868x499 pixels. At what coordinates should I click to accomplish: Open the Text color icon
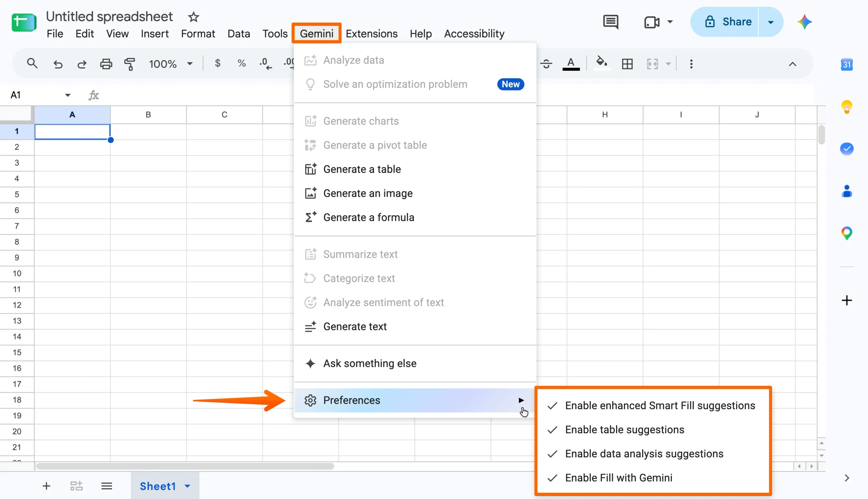[x=571, y=64]
